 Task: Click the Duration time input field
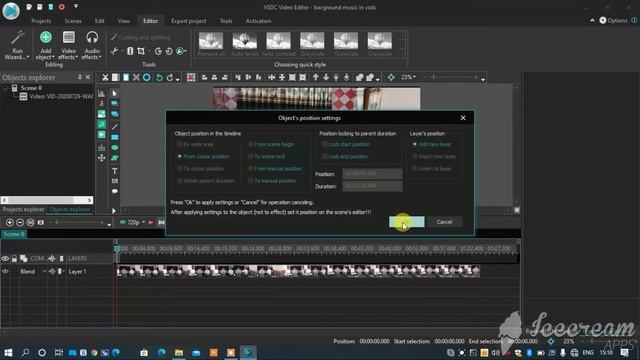point(372,186)
